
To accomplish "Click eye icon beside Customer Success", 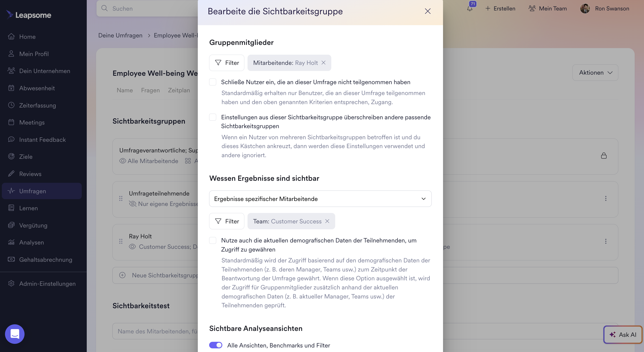I will (x=132, y=247).
